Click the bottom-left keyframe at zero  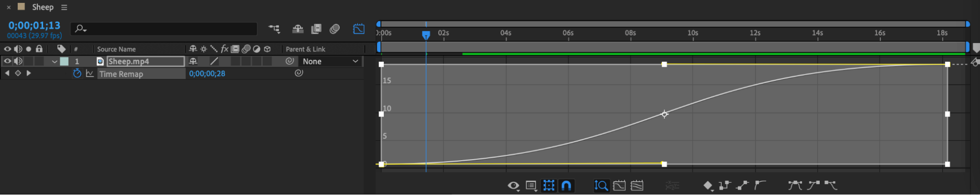pyautogui.click(x=381, y=164)
